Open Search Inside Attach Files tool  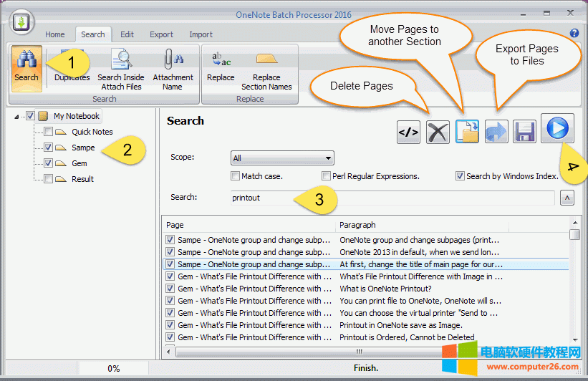coord(121,69)
